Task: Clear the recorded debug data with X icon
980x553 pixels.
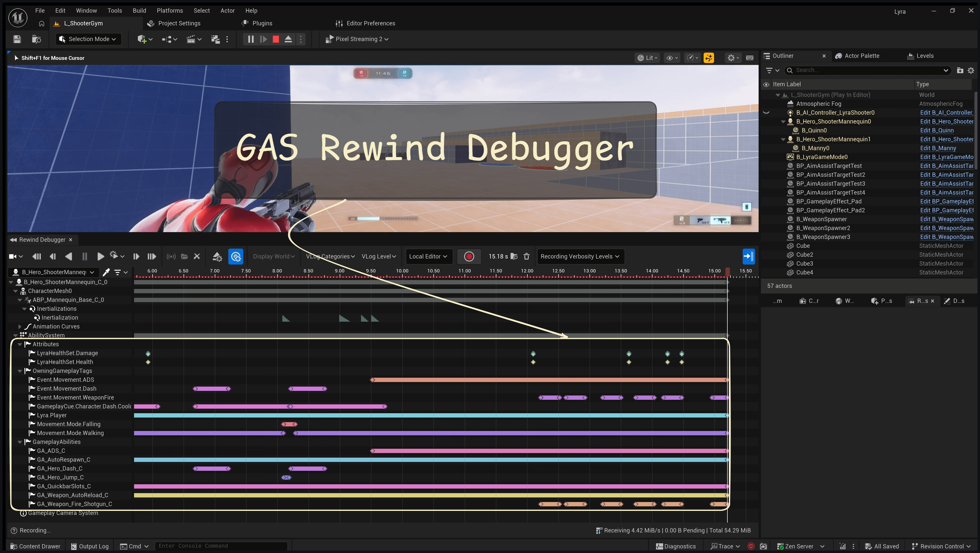Action: (197, 256)
